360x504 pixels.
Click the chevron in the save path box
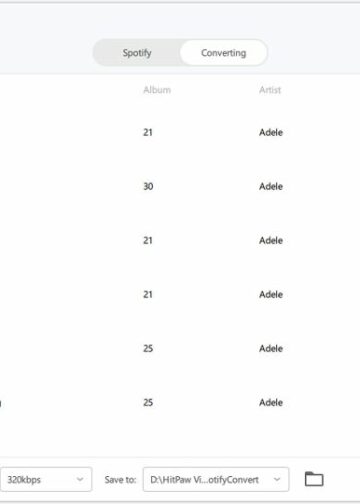tap(277, 479)
